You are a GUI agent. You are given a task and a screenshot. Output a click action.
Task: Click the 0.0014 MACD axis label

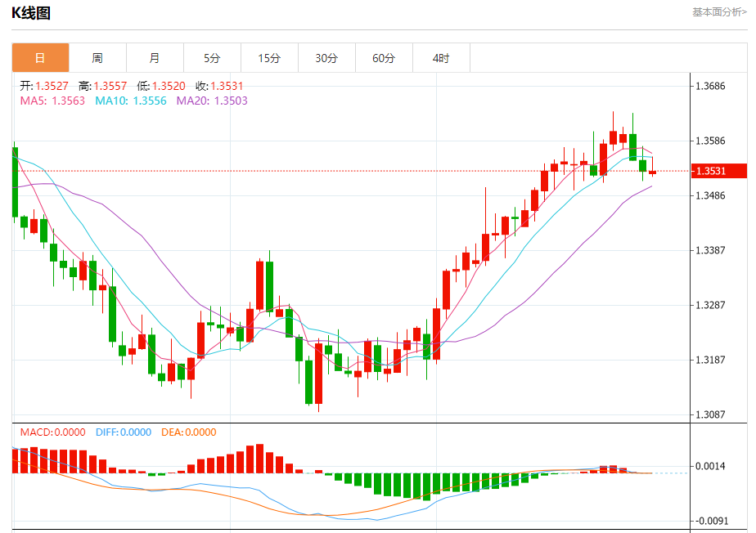[710, 466]
